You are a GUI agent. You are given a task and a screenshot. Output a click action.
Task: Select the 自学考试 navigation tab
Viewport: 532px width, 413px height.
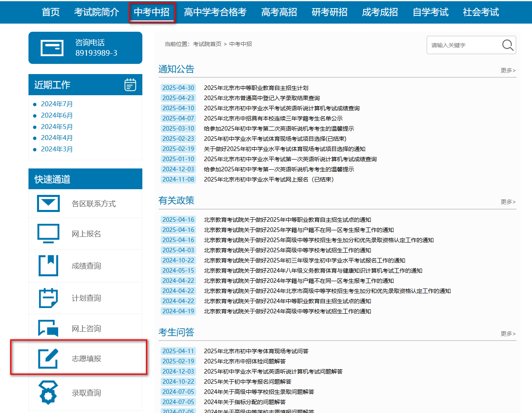(430, 12)
